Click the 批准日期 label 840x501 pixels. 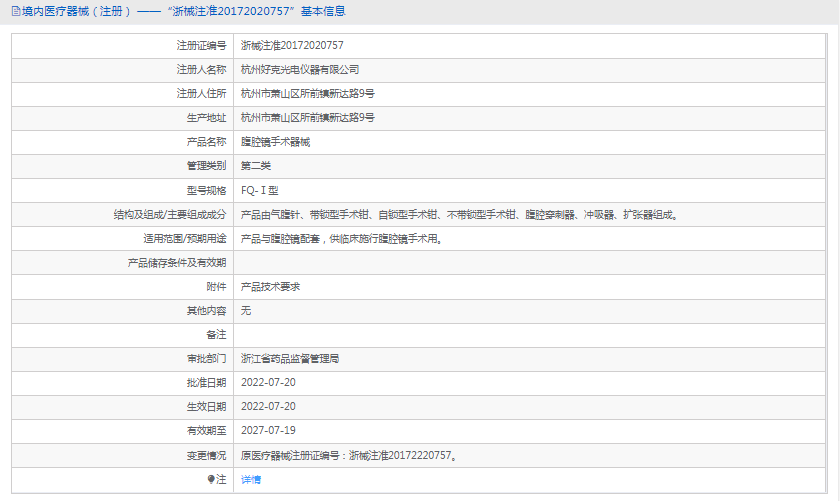pyautogui.click(x=206, y=383)
